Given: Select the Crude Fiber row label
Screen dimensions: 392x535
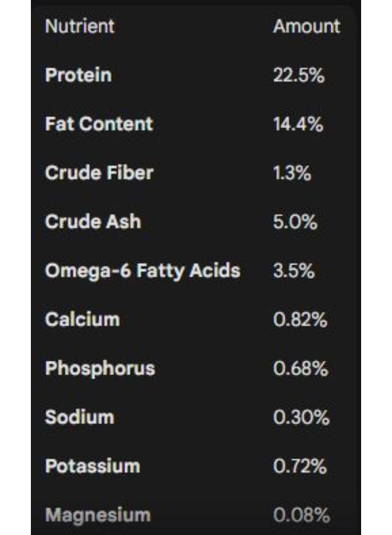Looking at the screenshot, I should click(99, 173).
